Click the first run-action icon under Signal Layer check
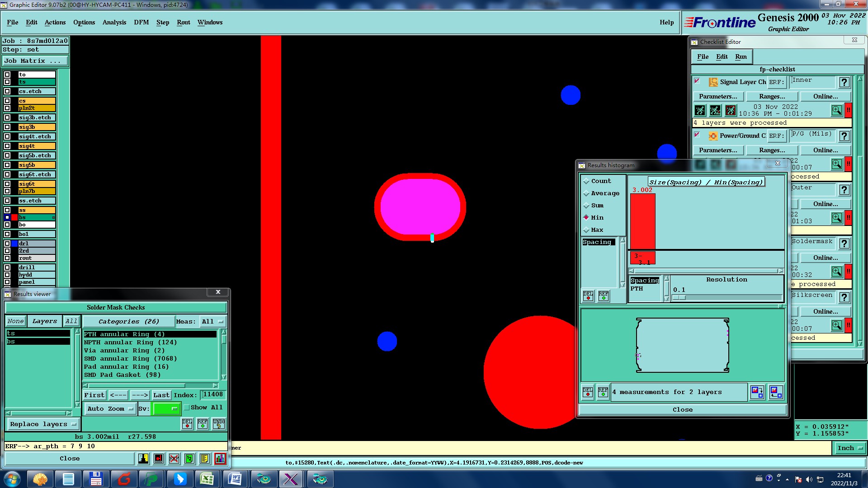This screenshot has height=488, width=868. [700, 110]
